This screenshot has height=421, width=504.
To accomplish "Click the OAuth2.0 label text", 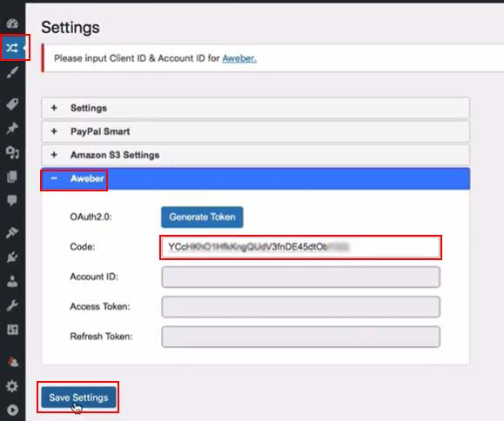I will coord(91,217).
